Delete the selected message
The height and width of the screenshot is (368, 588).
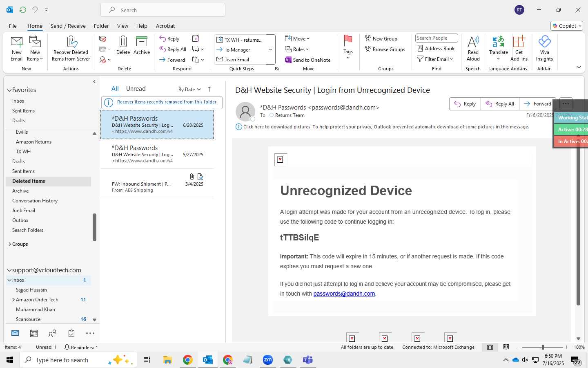(123, 45)
